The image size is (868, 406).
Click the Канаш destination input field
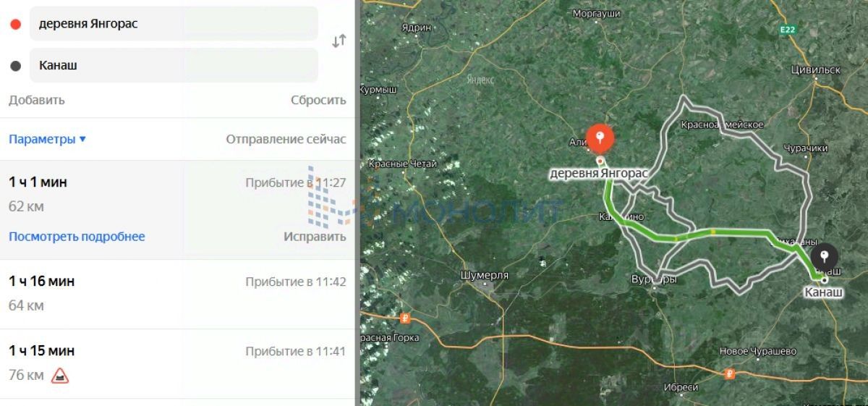click(174, 65)
